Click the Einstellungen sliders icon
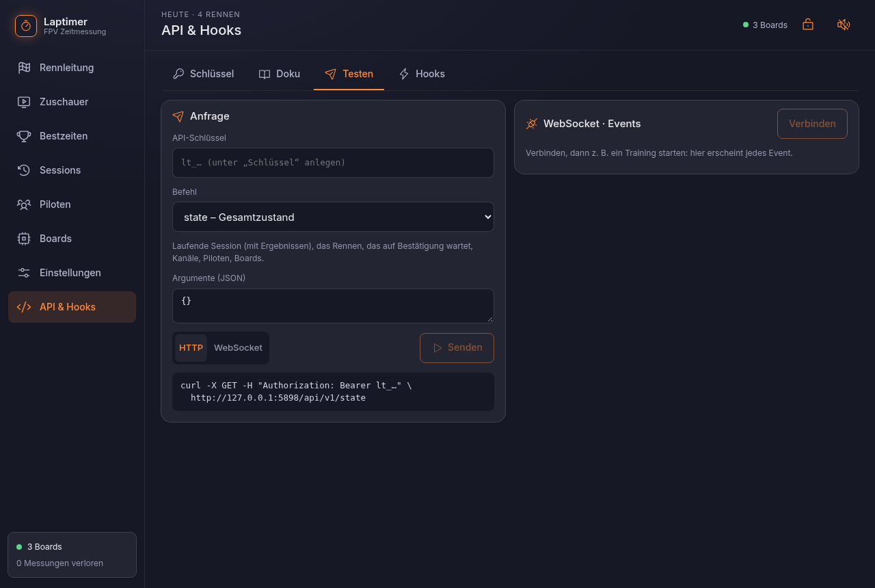875x588 pixels. tap(24, 273)
